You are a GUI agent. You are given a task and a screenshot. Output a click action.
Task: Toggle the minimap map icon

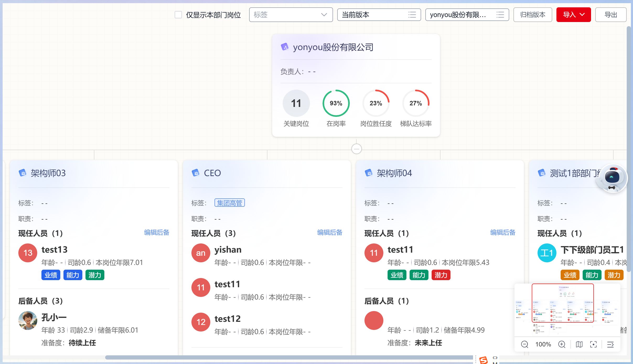[579, 344]
